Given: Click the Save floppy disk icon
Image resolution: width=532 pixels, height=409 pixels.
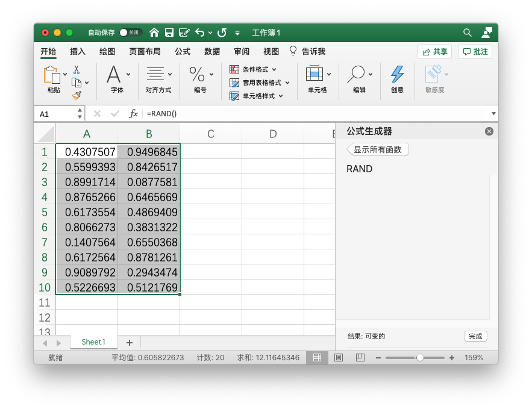Looking at the screenshot, I should click(169, 33).
